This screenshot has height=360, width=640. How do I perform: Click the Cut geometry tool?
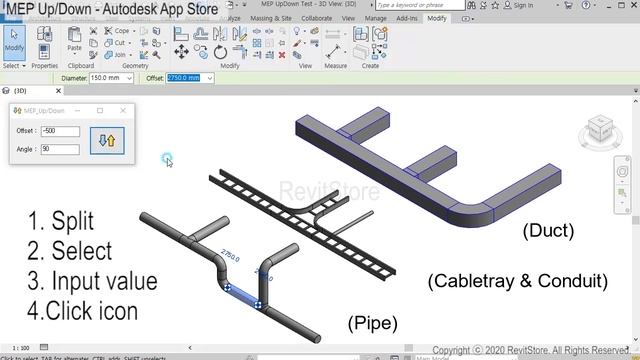pos(115,42)
